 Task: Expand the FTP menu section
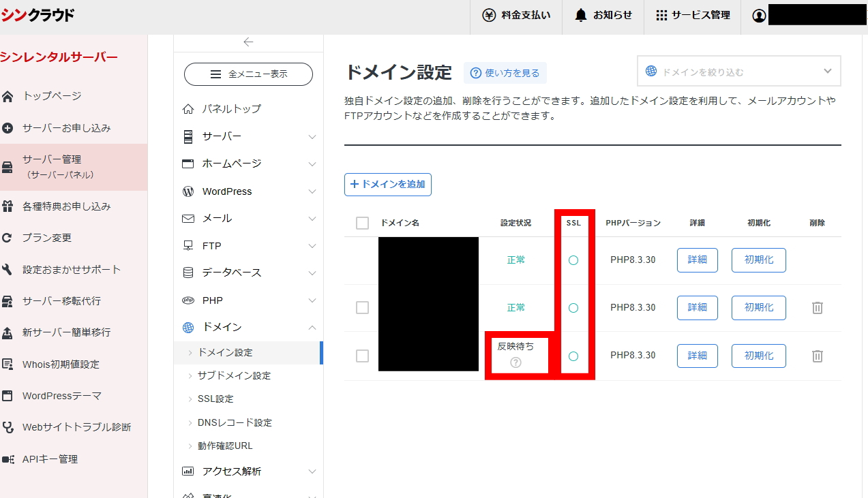click(248, 246)
